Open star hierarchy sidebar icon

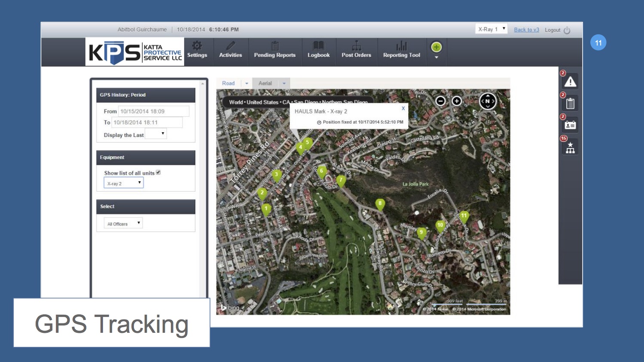[570, 147]
